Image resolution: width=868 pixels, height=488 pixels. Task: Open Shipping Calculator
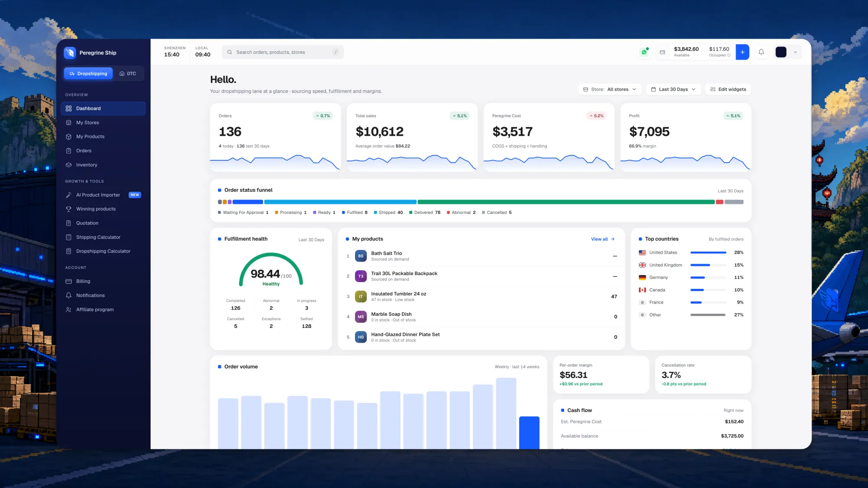click(103, 237)
